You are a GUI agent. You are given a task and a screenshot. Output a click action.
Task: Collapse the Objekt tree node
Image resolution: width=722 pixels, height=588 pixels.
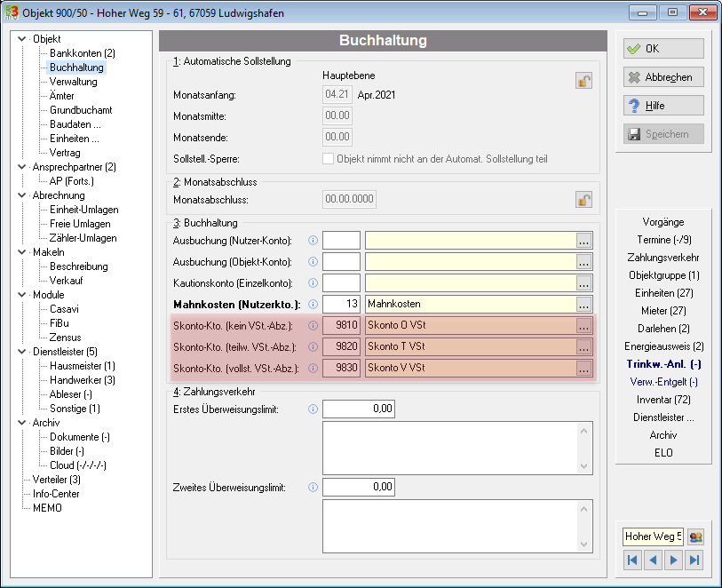[21, 39]
